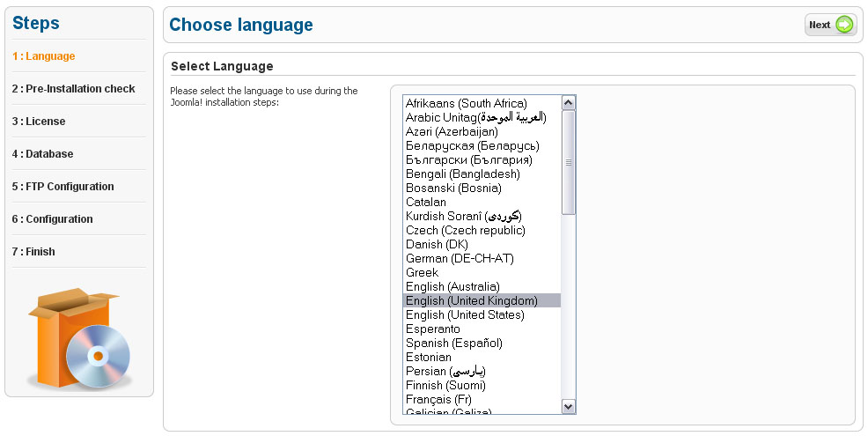Jump to the 7 : Finish step
The width and height of the screenshot is (868, 436).
tap(33, 252)
